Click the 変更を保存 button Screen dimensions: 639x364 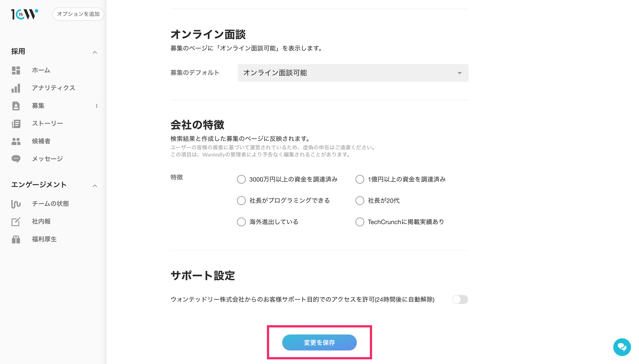click(319, 342)
